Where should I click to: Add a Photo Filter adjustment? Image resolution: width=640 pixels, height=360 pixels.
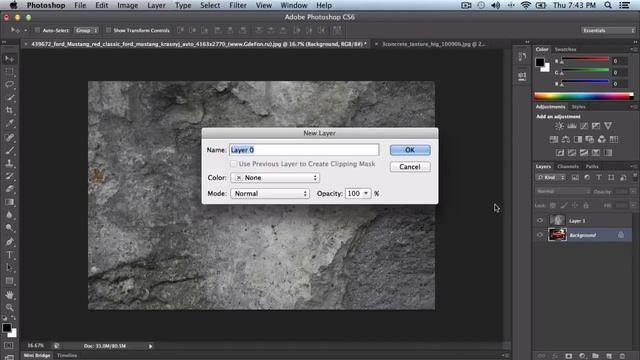(x=589, y=140)
